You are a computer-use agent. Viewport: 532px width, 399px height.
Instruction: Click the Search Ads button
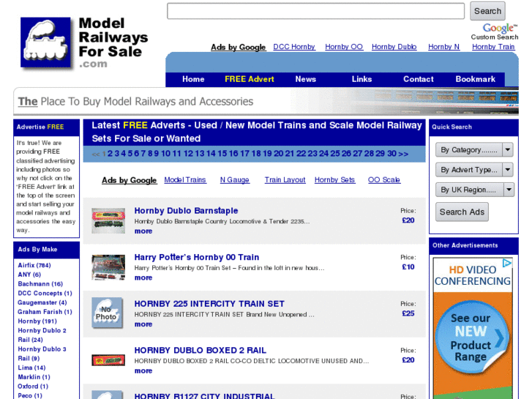462,212
